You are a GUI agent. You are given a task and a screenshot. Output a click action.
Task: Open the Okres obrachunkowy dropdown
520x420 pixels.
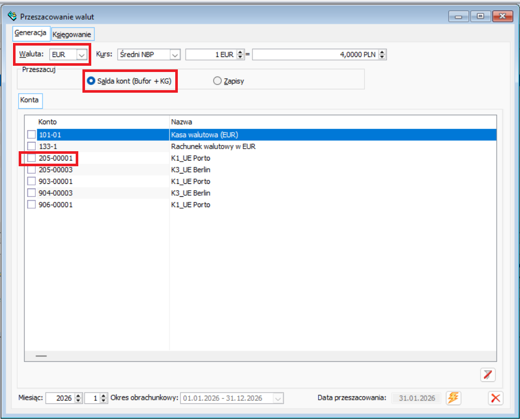[x=278, y=398]
